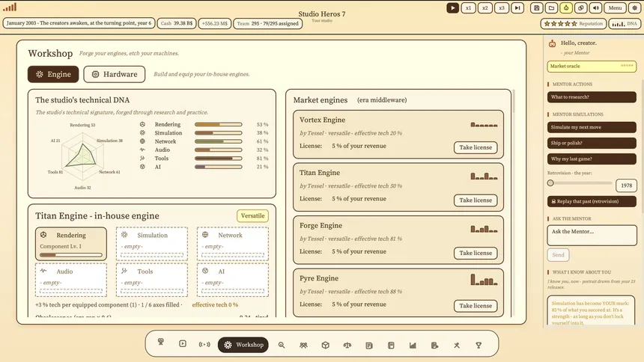Open the team people icon in bottom bar
The height and width of the screenshot is (362, 644).
[x=303, y=346]
